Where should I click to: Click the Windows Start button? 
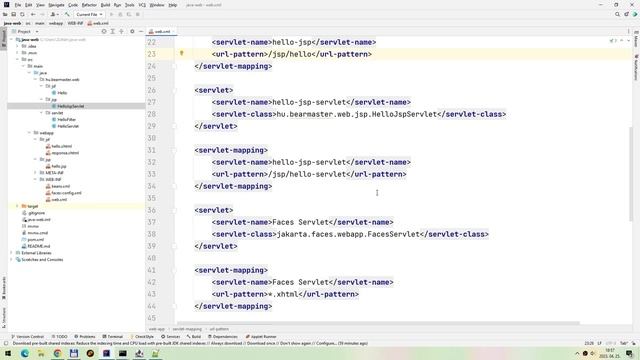tap(7, 353)
